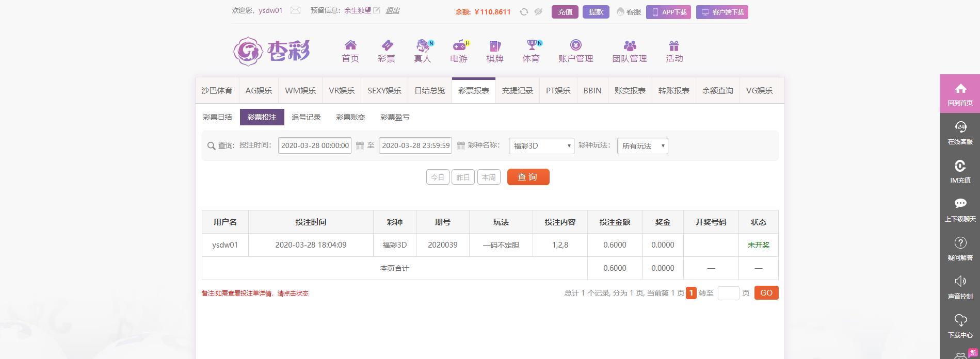
Task: Focus the end time input field
Action: tap(415, 145)
